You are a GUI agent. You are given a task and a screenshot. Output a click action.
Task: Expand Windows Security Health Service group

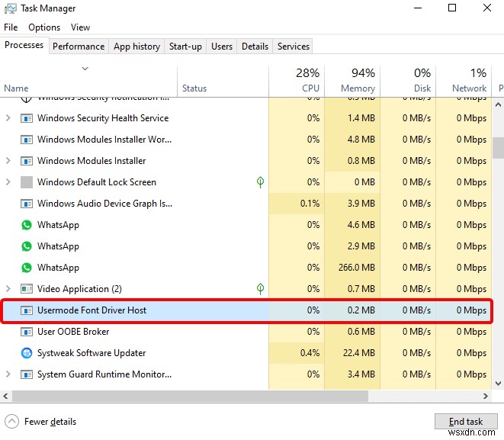8,118
